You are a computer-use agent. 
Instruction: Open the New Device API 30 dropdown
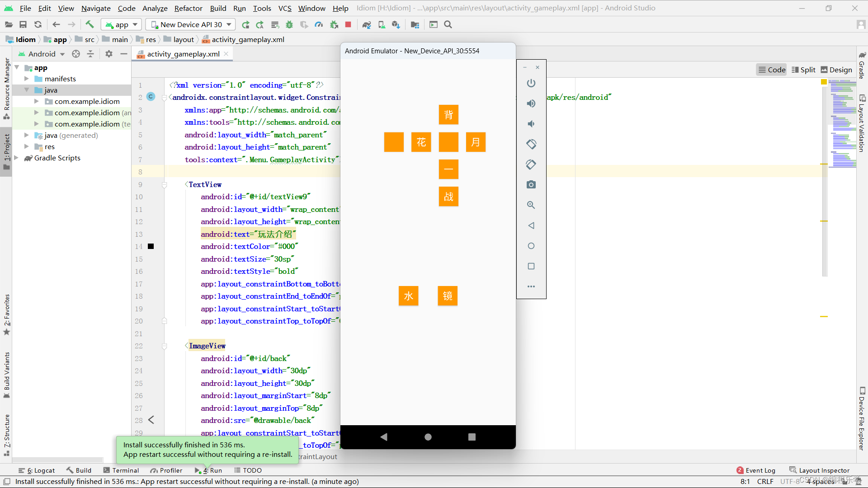[192, 24]
